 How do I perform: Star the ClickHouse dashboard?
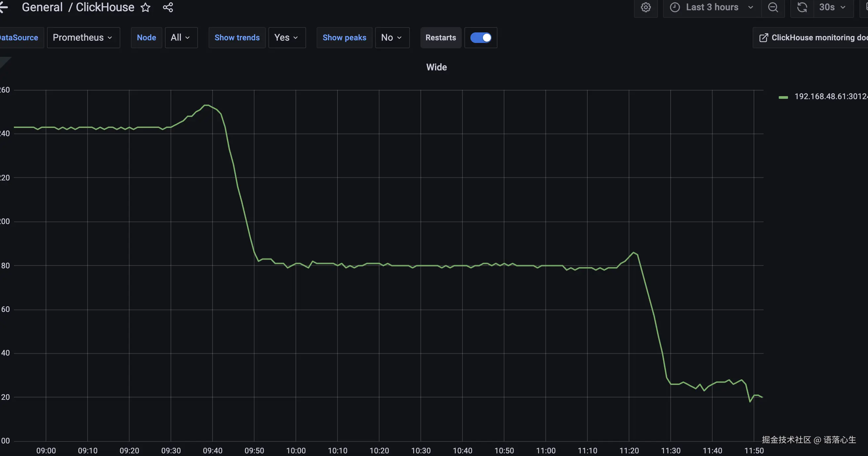(145, 7)
